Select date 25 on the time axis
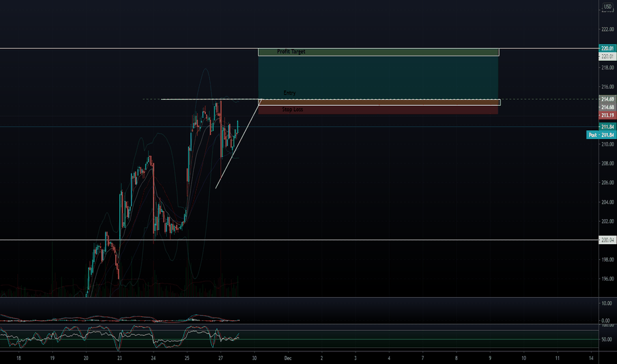This screenshot has height=364, width=617. pyautogui.click(x=187, y=358)
